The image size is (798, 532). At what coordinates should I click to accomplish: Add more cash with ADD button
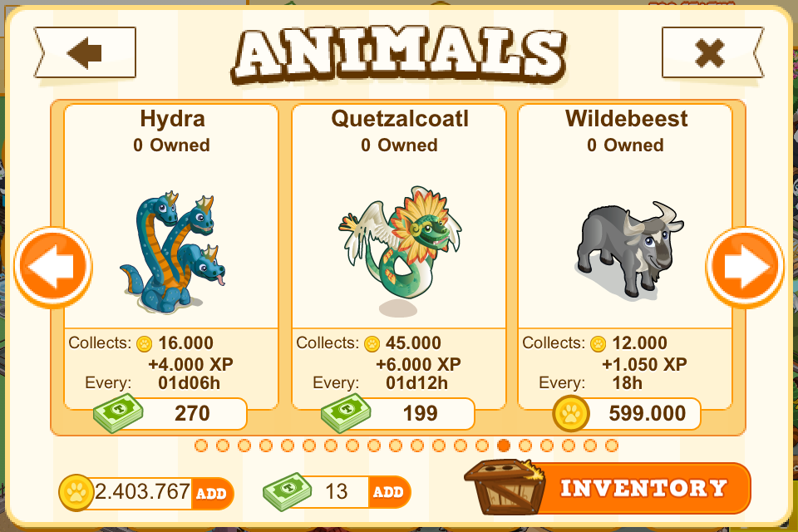pyautogui.click(x=389, y=492)
